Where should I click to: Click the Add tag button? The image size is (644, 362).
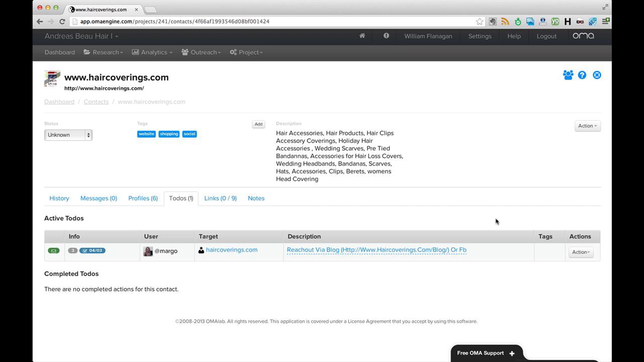258,124
